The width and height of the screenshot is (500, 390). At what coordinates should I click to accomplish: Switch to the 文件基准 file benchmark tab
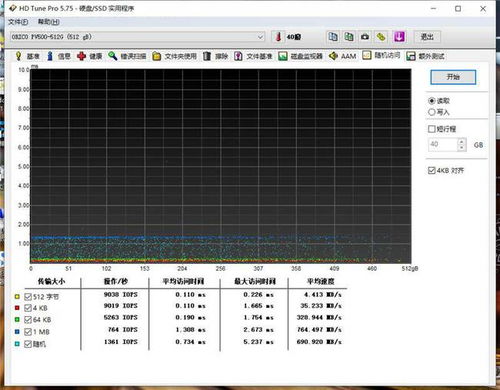click(x=253, y=56)
